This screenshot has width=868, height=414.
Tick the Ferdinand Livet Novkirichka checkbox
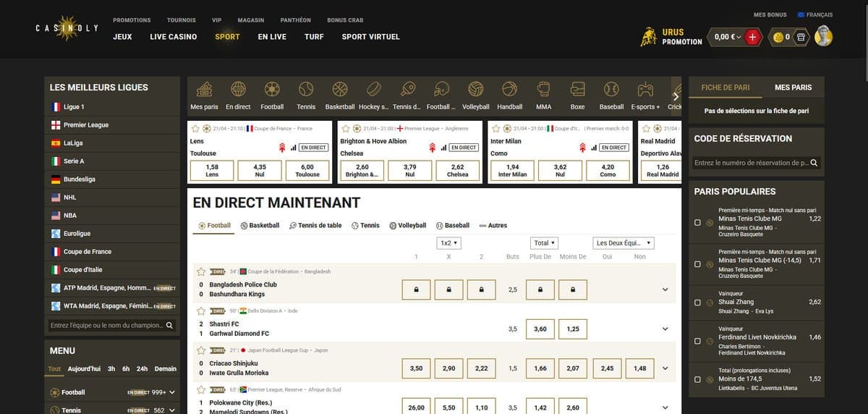[x=697, y=341]
